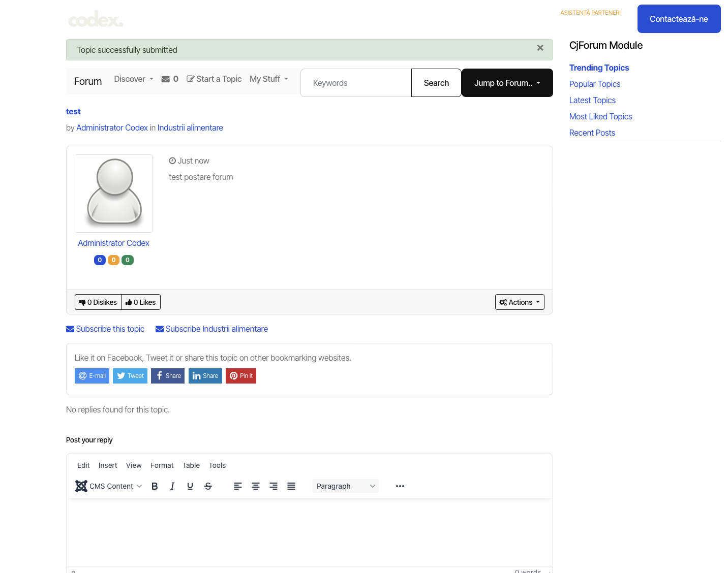This screenshot has height=573, width=728.
Task: Align text to center in editor
Action: pyautogui.click(x=256, y=486)
